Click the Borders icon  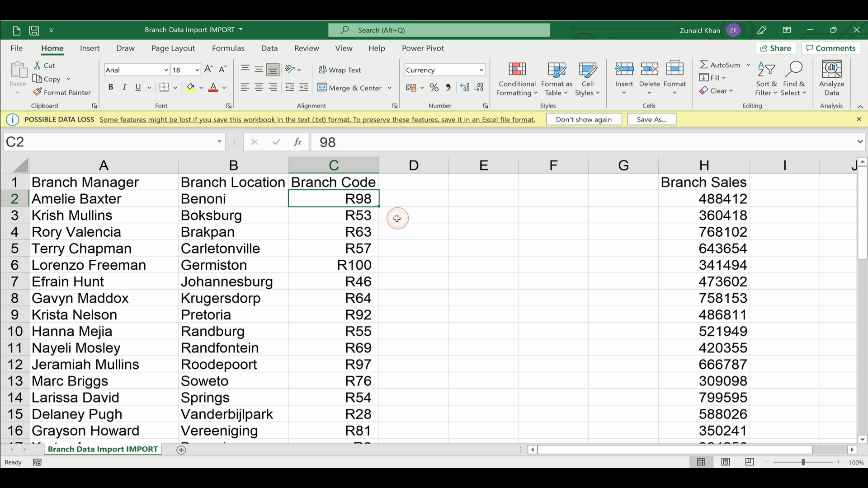click(164, 87)
